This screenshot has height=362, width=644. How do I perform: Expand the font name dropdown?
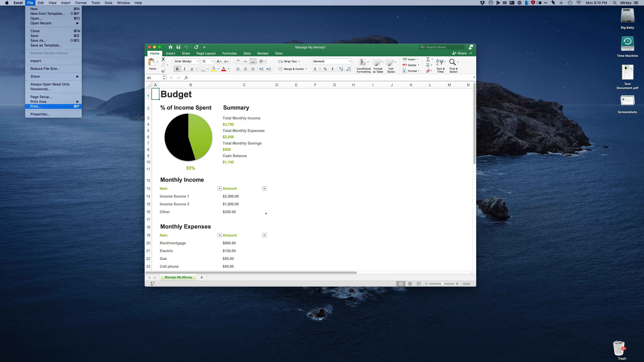pos(198,61)
